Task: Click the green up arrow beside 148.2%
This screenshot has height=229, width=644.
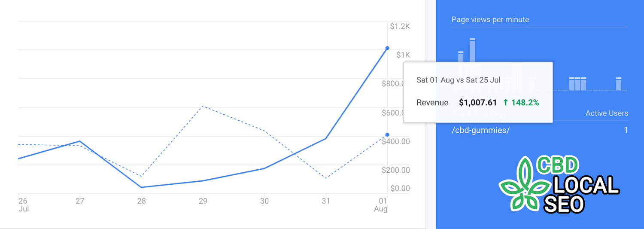Action: pos(505,103)
